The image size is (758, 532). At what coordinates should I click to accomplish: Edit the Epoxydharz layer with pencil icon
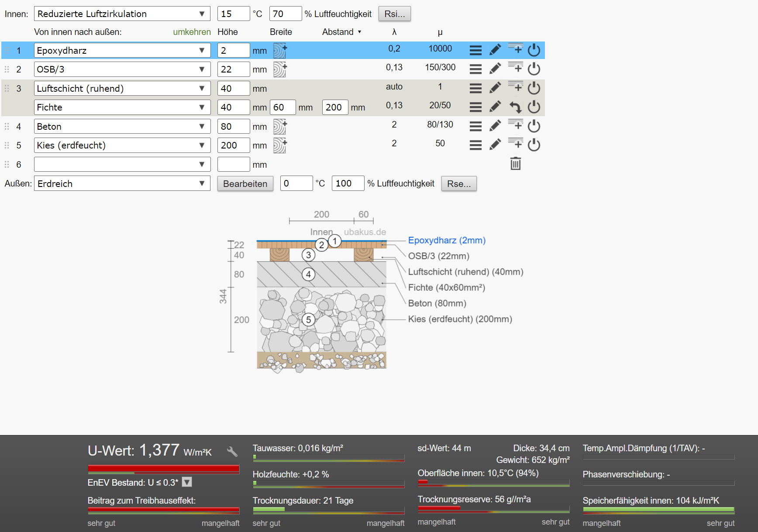(x=495, y=50)
